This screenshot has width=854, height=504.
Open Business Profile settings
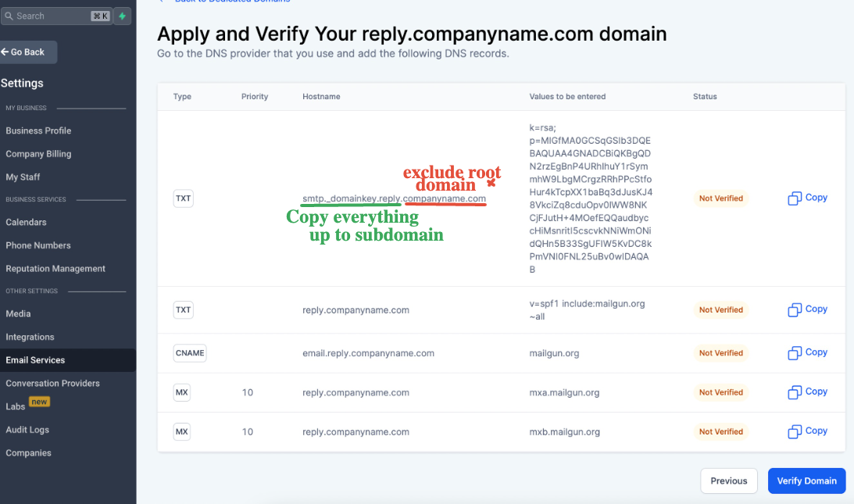38,130
